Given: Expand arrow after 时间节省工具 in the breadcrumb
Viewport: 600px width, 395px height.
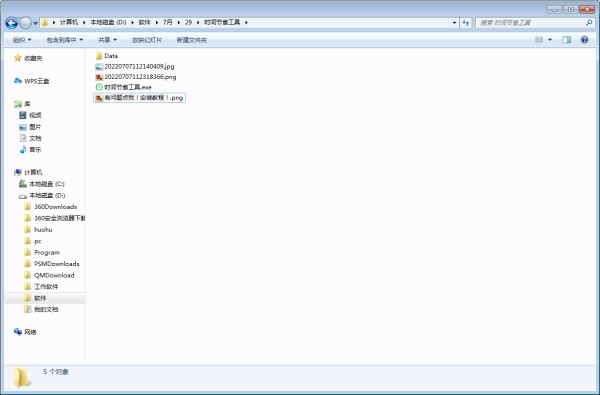Looking at the screenshot, I should [246, 23].
